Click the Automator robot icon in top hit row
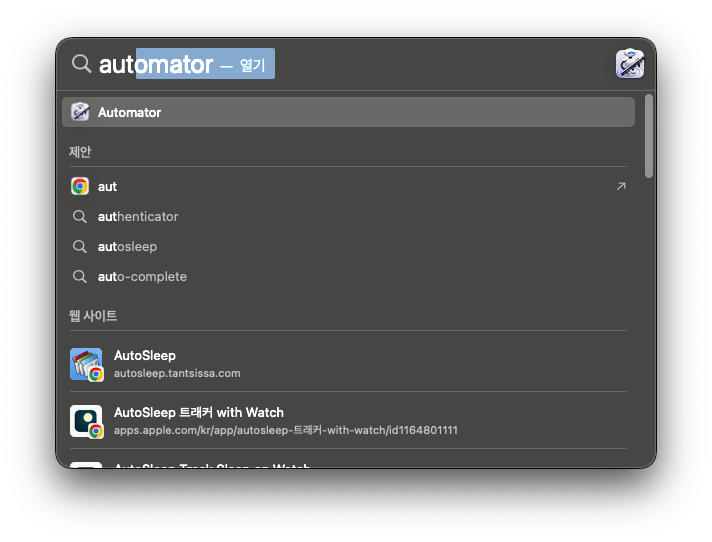This screenshot has width=712, height=542. point(80,112)
